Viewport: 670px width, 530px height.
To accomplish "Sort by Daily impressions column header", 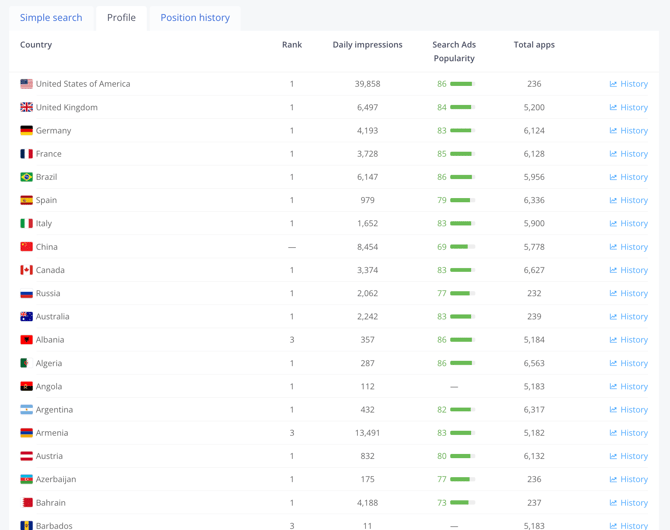I will click(x=367, y=45).
